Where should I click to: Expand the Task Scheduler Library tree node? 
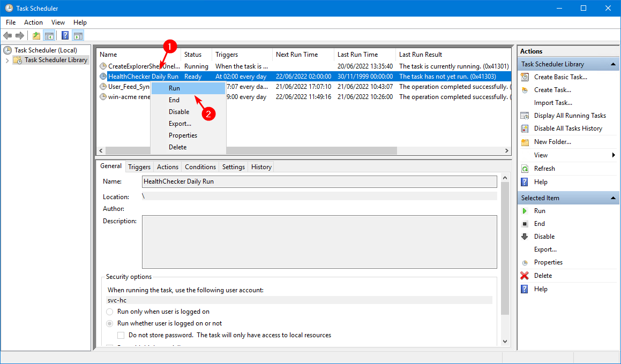pyautogui.click(x=7, y=60)
